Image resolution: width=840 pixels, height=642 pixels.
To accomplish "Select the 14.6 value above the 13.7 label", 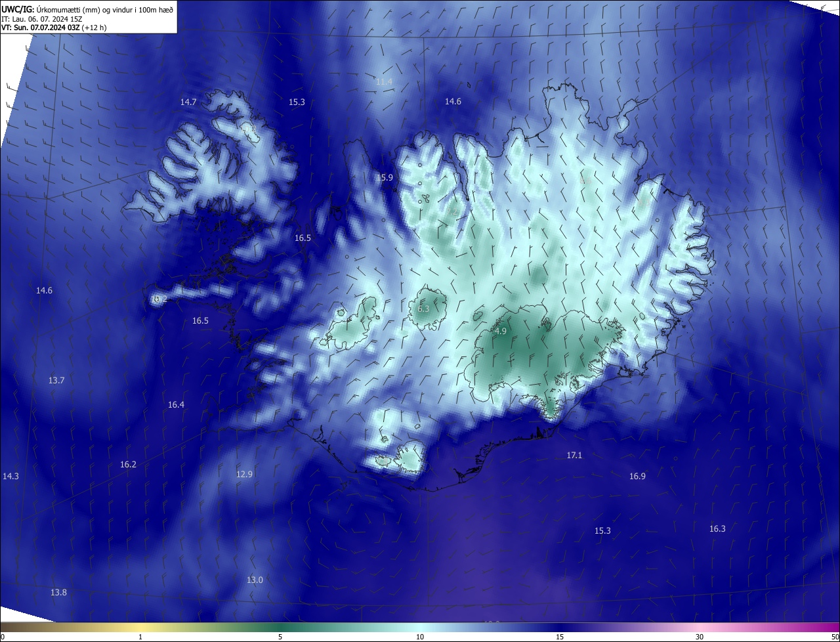I will (44, 290).
